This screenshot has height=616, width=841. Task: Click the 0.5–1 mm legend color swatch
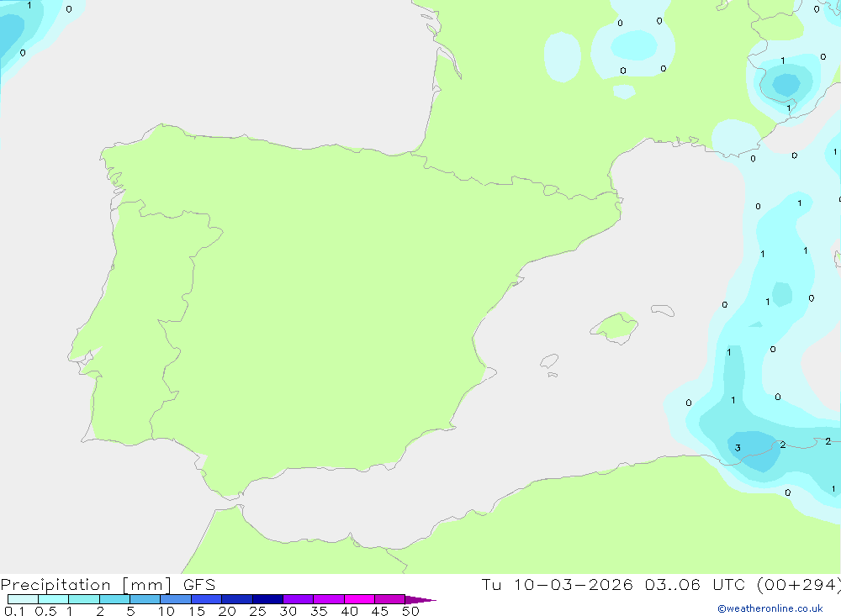click(54, 599)
